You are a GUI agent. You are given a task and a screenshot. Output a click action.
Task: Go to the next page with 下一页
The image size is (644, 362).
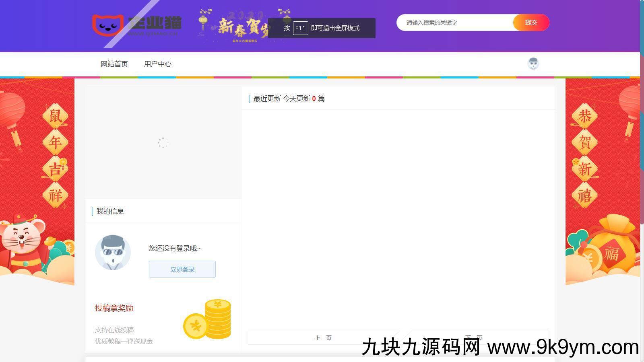click(x=474, y=337)
